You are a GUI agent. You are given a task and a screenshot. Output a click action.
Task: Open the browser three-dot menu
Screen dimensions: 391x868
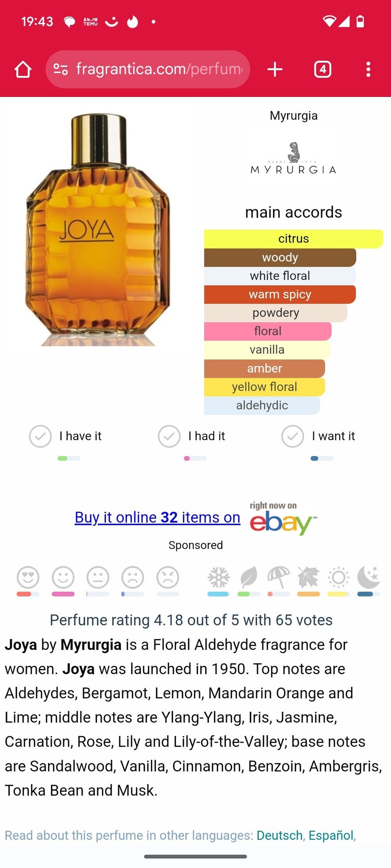(x=368, y=69)
